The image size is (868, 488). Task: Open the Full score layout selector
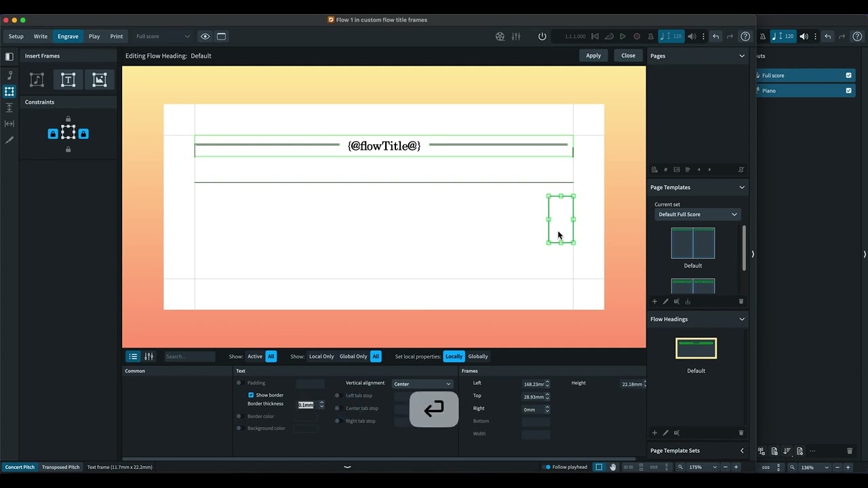tap(163, 37)
